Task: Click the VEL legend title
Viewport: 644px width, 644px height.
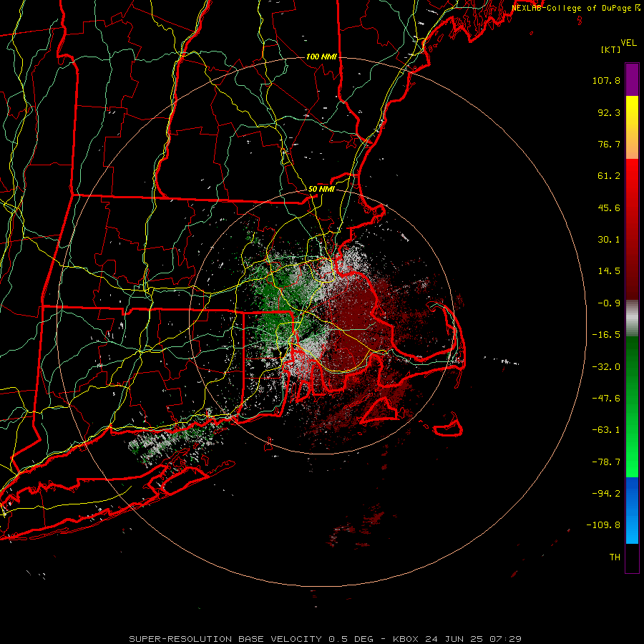Action: pyautogui.click(x=628, y=43)
